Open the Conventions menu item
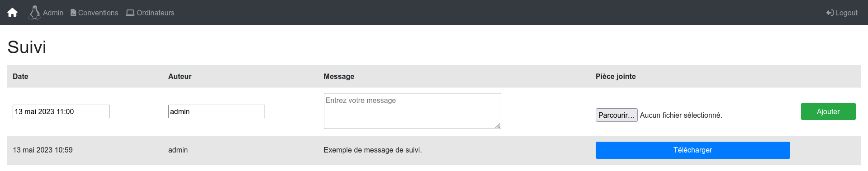The image size is (868, 171). 95,13
